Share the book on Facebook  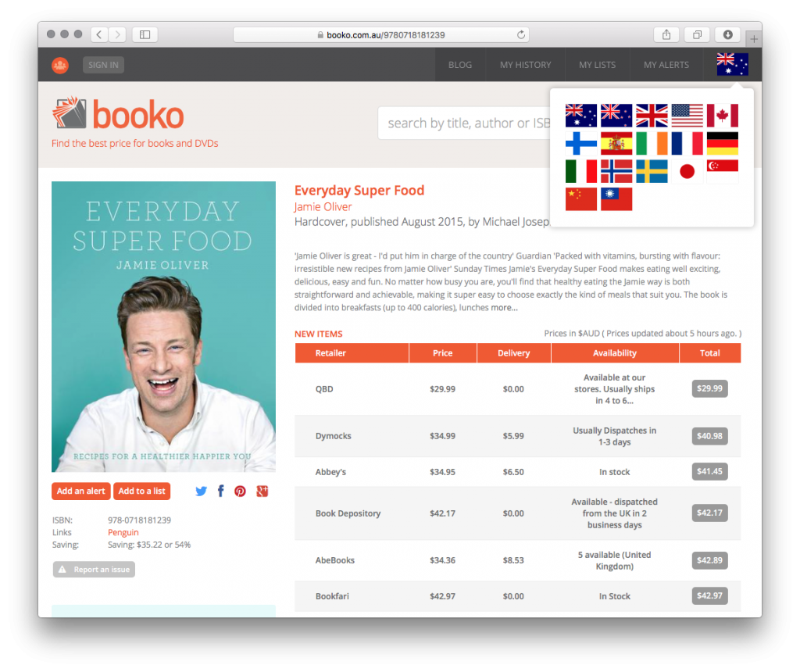pyautogui.click(x=220, y=491)
